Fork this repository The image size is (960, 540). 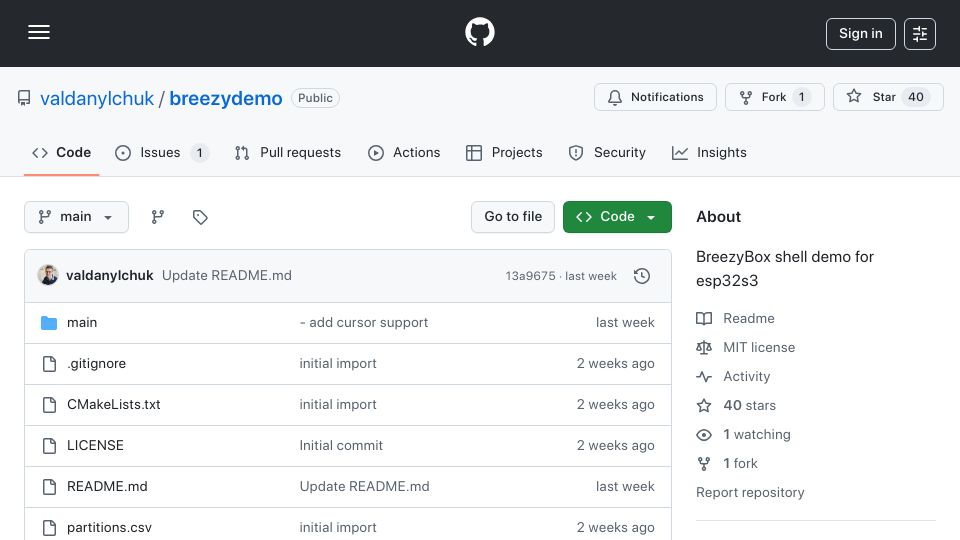coord(774,97)
